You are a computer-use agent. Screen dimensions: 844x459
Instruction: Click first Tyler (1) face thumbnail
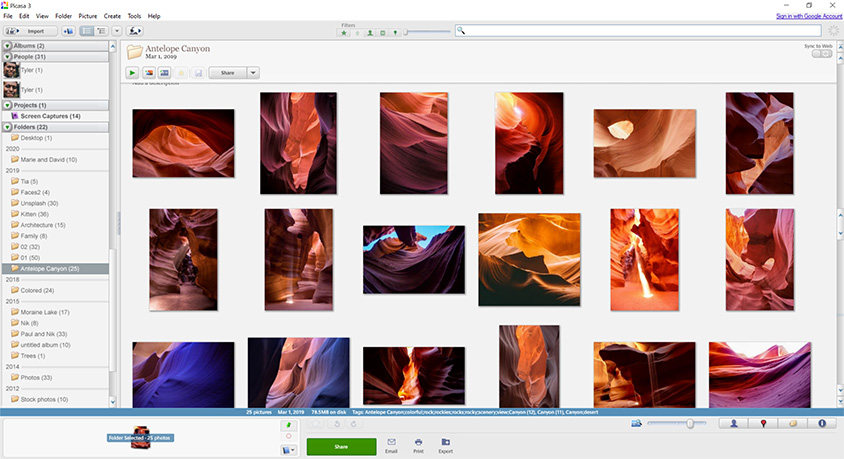tap(11, 70)
